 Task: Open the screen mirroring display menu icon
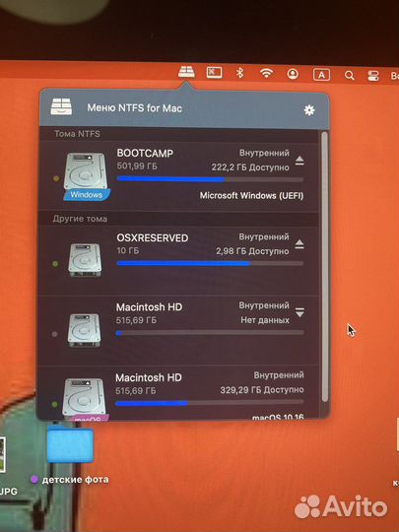click(214, 72)
